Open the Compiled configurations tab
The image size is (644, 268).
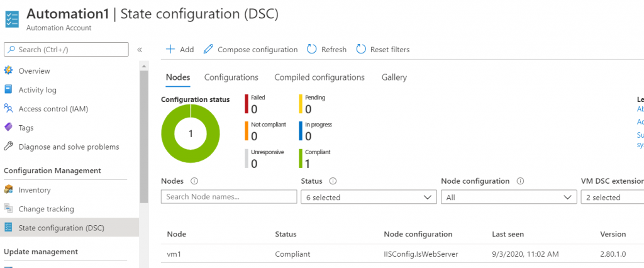point(319,77)
